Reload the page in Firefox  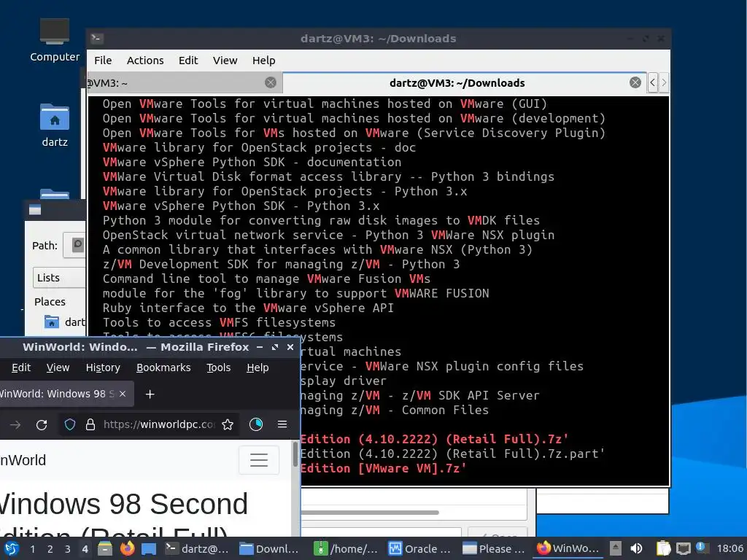coord(42,424)
